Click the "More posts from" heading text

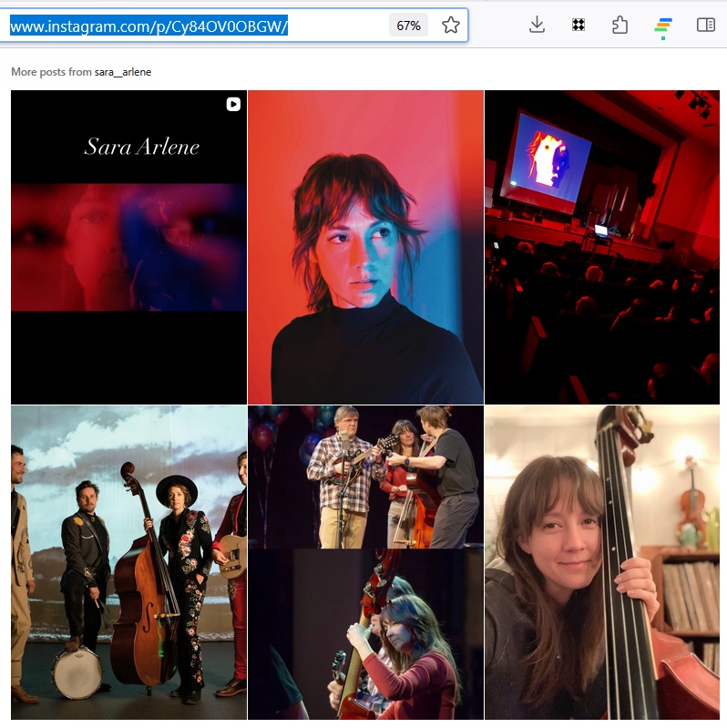(52, 72)
